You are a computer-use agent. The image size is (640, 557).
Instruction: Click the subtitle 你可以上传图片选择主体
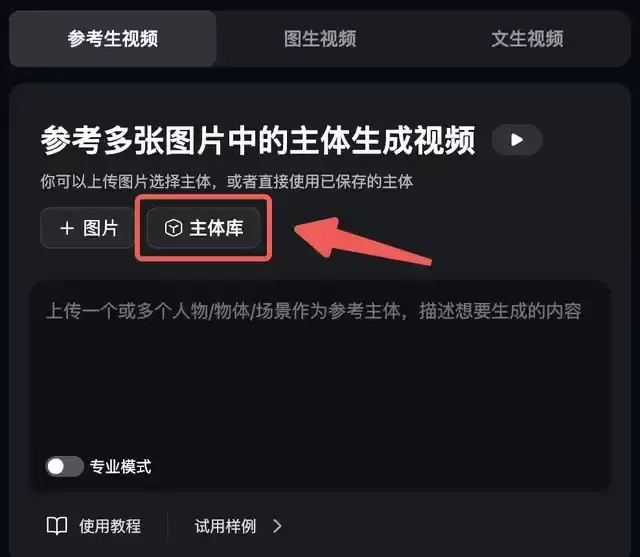pyautogui.click(x=125, y=182)
